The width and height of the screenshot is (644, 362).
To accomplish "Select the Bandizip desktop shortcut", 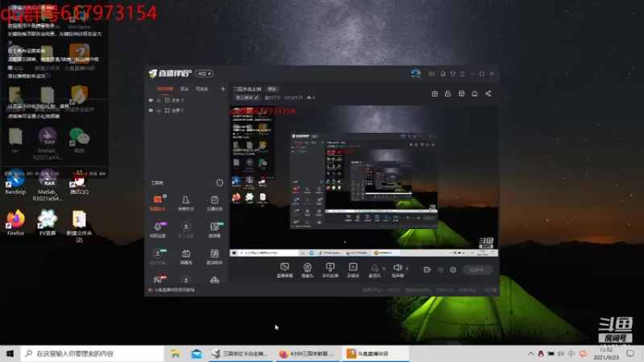I will point(15,182).
